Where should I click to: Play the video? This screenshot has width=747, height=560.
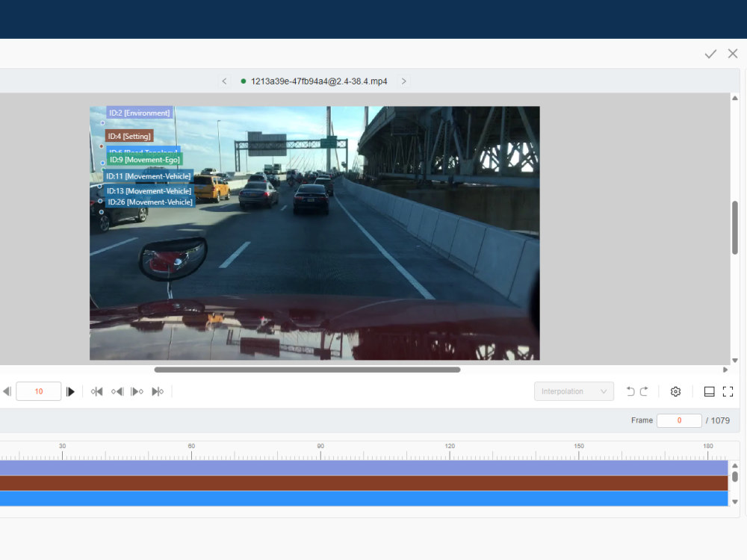click(70, 391)
